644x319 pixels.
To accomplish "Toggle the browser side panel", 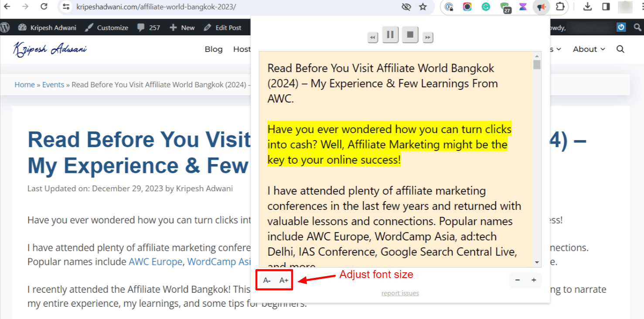I will click(x=606, y=7).
